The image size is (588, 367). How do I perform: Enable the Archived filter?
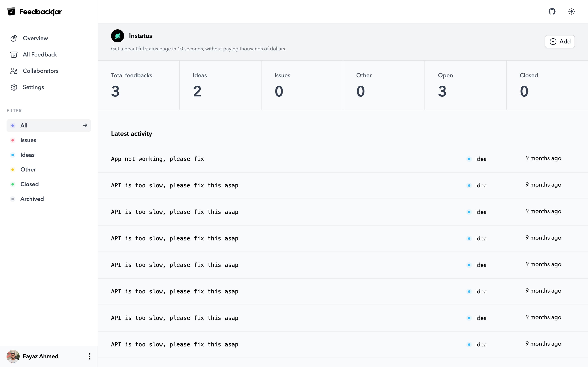point(32,199)
